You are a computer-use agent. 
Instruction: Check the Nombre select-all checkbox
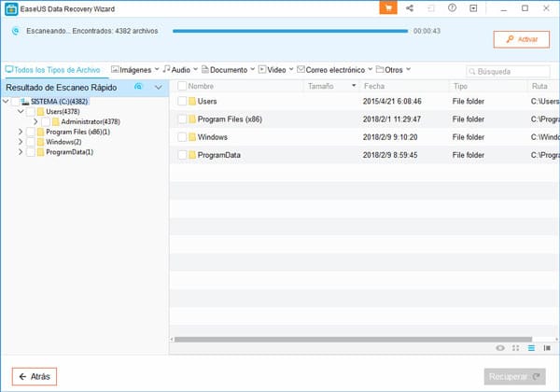[x=182, y=86]
